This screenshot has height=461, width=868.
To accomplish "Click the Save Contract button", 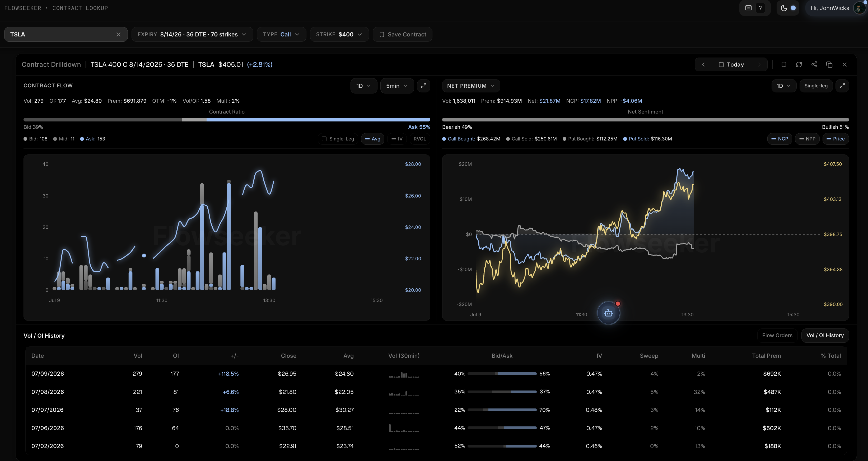I will pos(402,34).
